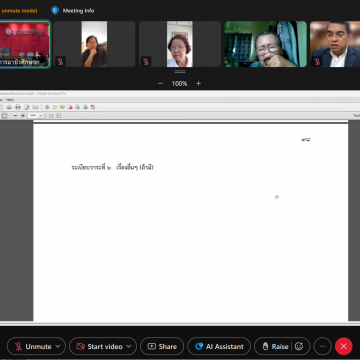The width and height of the screenshot is (360, 360).
Task: Open the Meeting Info shield icon
Action: coord(55,10)
